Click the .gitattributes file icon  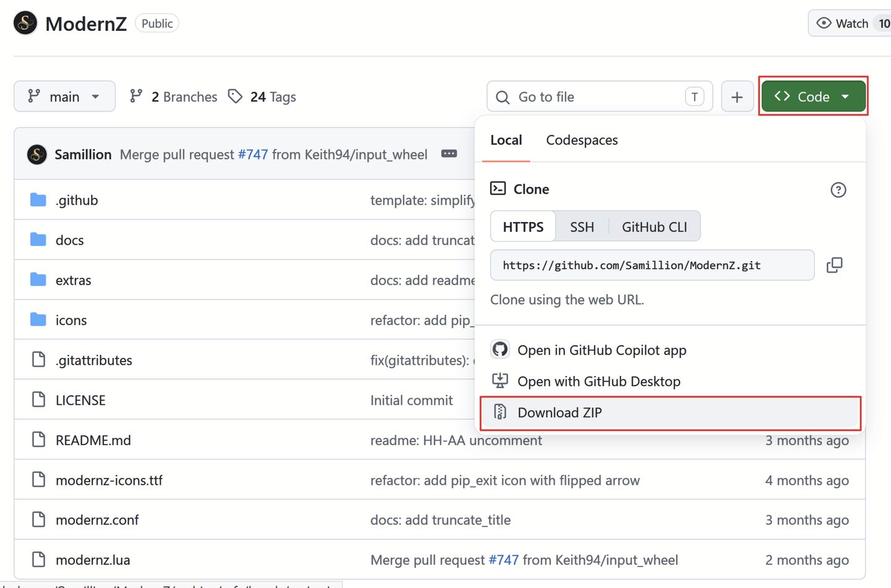(x=38, y=360)
